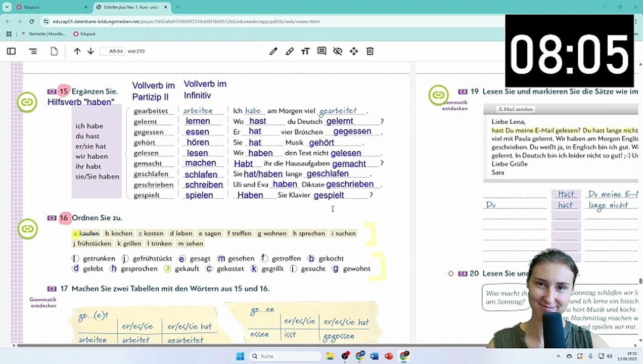
Task: Close the Edupool tab
Action: pos(85,7)
